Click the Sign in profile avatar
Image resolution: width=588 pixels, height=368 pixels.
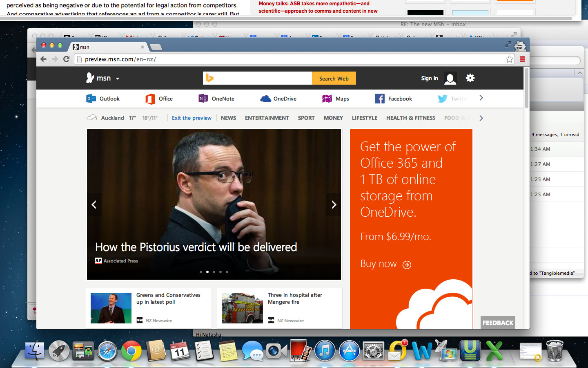450,78
